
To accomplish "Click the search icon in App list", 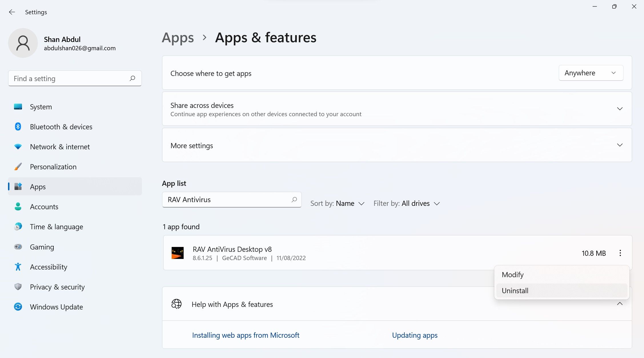I will 294,199.
